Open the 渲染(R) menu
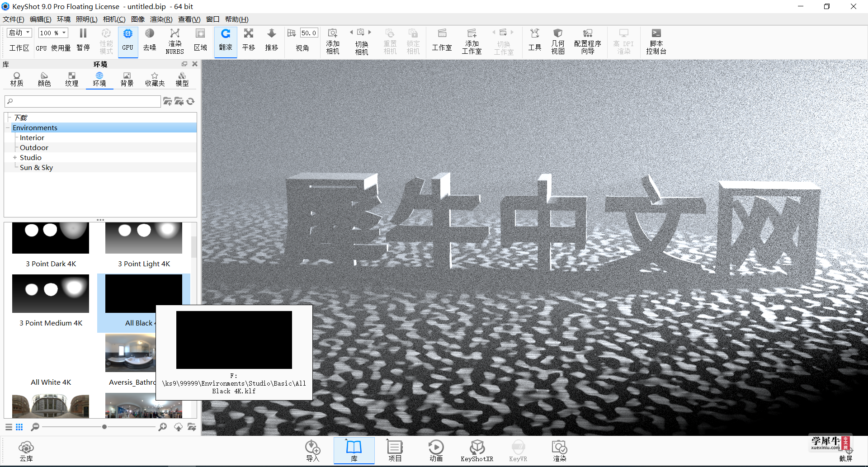The image size is (868, 467). 161,19
